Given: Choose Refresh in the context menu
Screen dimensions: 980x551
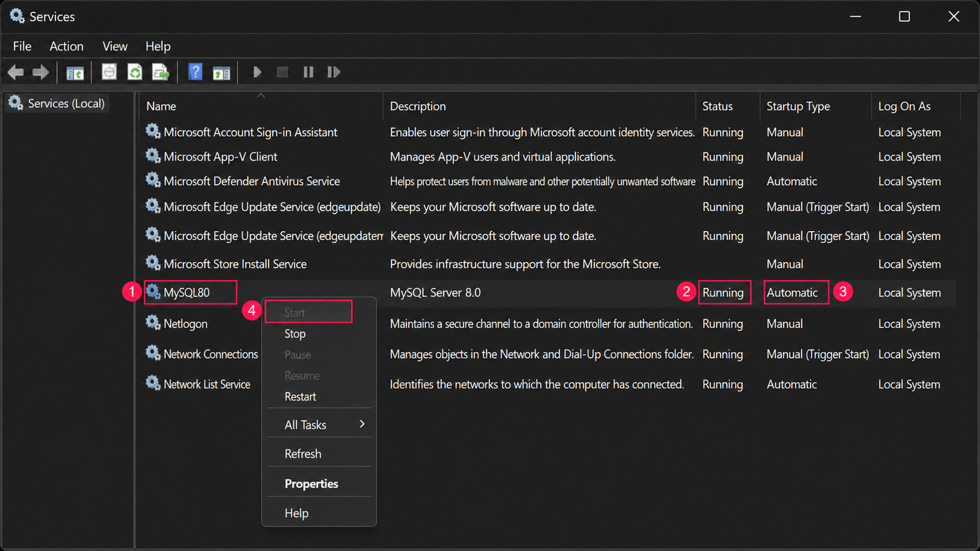Looking at the screenshot, I should tap(318, 454).
